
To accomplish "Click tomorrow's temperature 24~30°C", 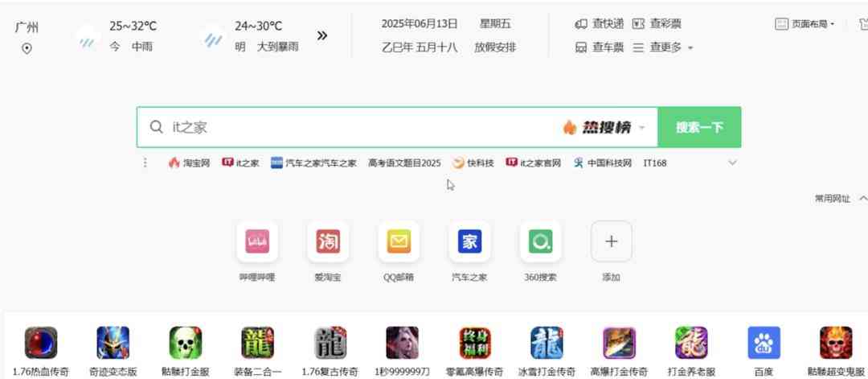I will click(258, 26).
